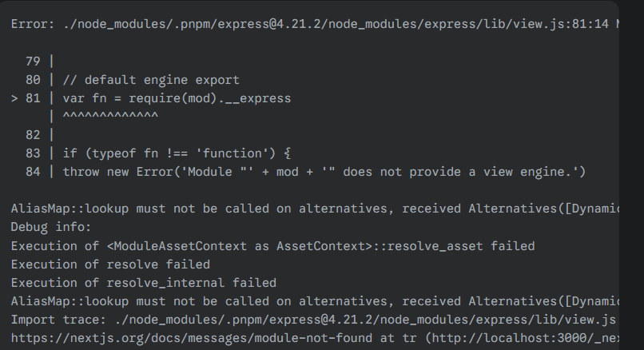This screenshot has width=644, height=350.
Task: Click line number 84 in code frame
Action: click(33, 172)
